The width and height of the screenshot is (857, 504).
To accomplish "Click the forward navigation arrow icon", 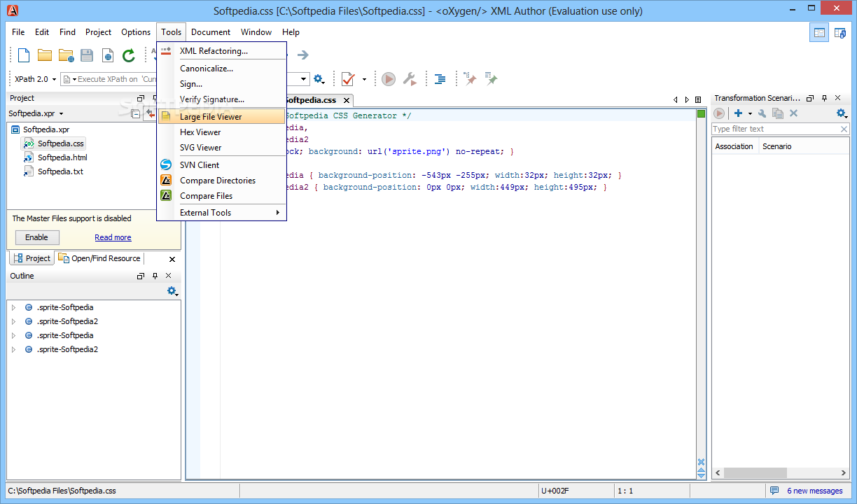I will tap(302, 55).
